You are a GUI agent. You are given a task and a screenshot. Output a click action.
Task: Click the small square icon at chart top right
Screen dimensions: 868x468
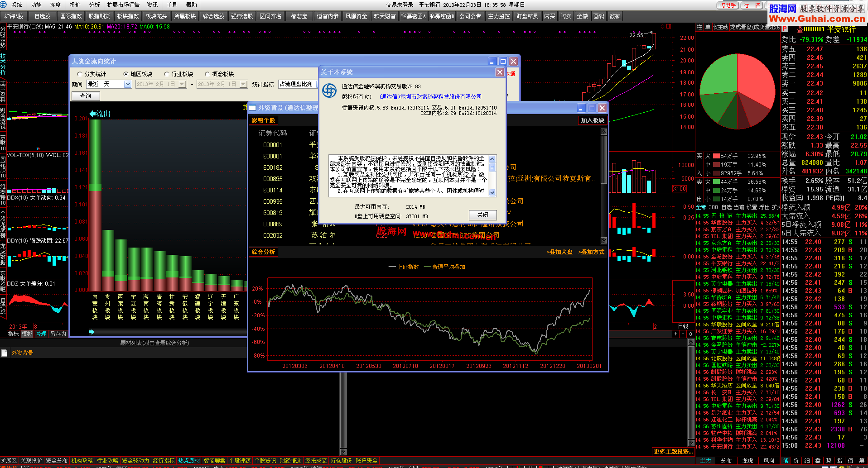[668, 26]
